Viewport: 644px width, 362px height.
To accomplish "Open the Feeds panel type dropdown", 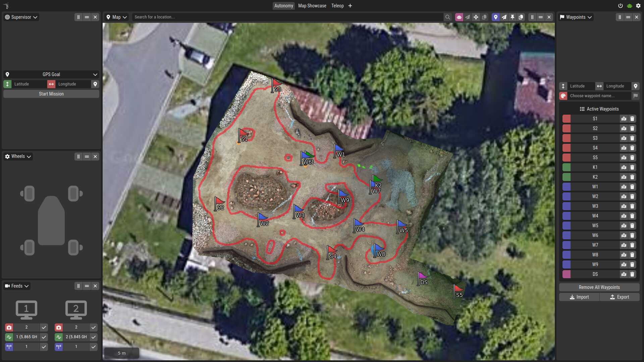I will (17, 286).
